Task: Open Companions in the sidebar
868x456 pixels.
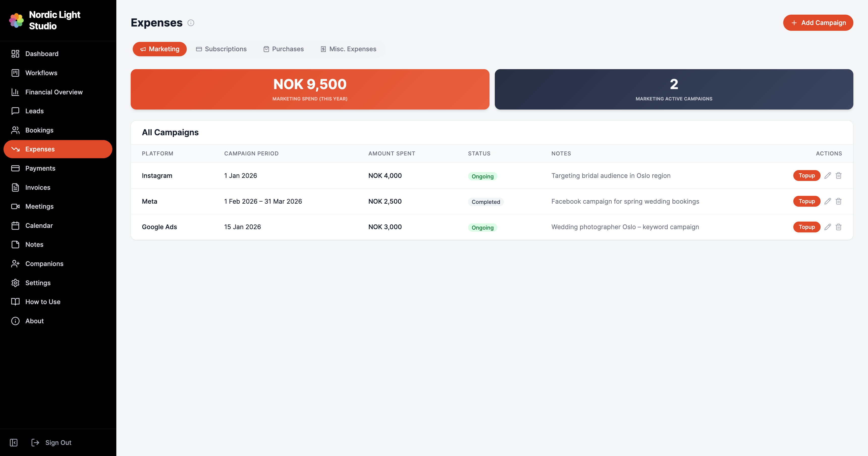Action: (x=44, y=263)
